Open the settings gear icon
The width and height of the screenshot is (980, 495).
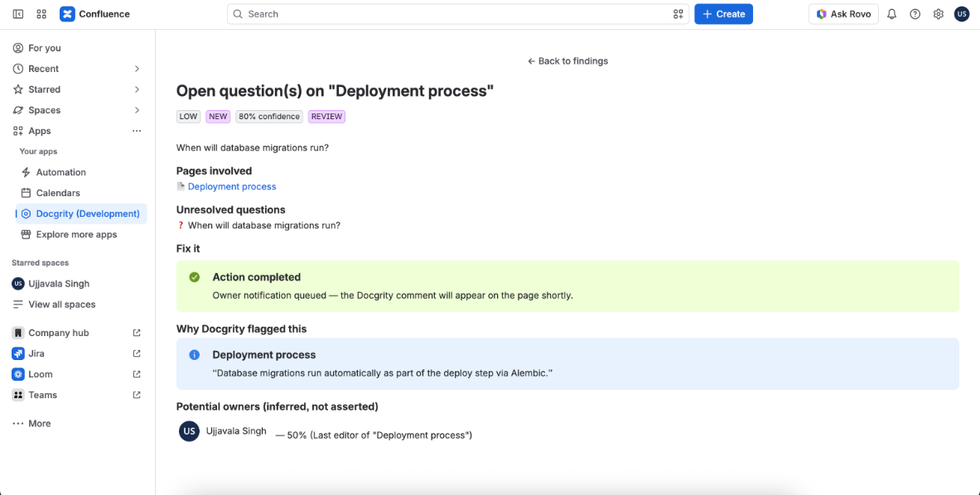point(938,14)
